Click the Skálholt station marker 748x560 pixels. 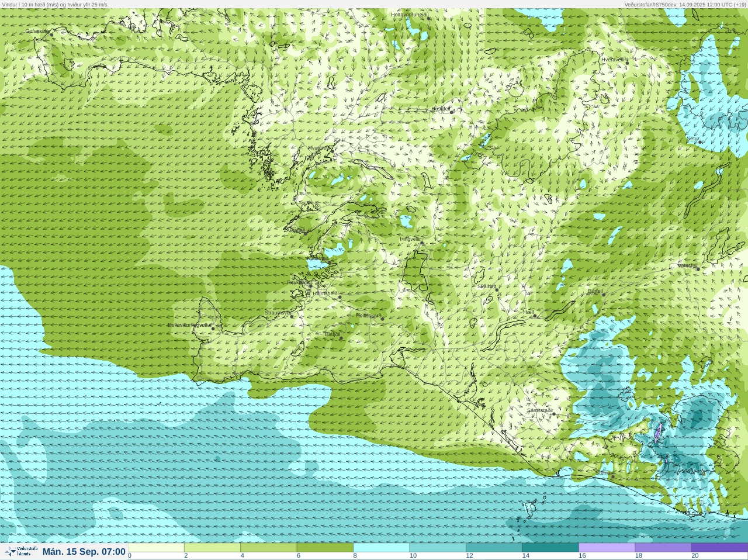(x=497, y=289)
